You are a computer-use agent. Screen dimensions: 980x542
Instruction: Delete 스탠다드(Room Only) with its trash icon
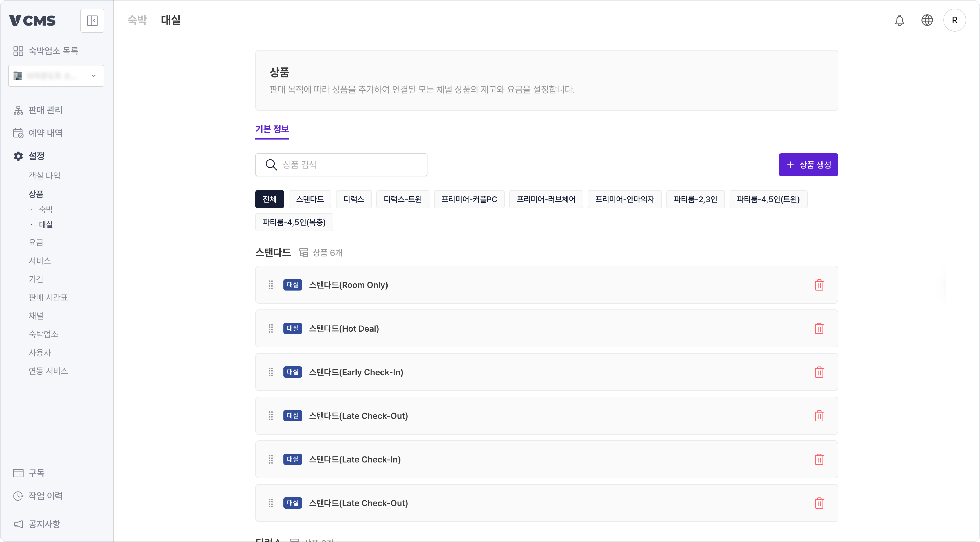coord(819,285)
